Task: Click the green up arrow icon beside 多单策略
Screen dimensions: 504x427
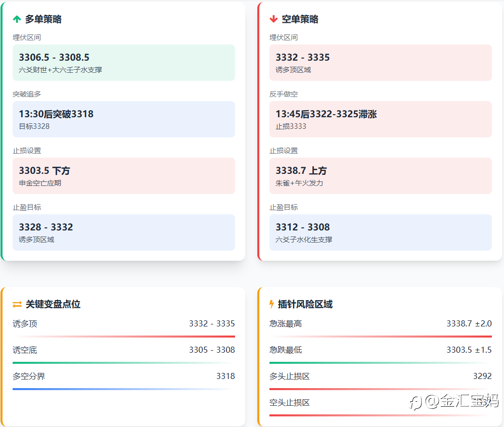Action: (17, 19)
